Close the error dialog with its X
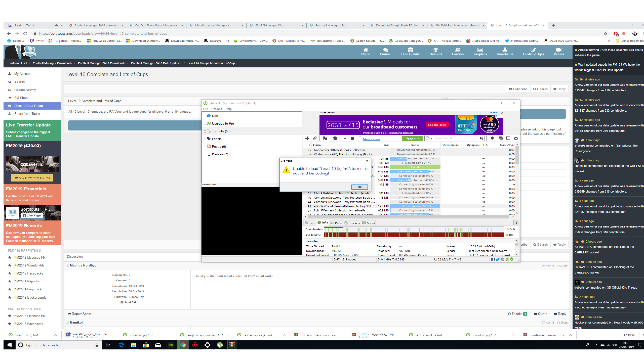Image resolution: width=644 pixels, height=362 pixels. pyautogui.click(x=367, y=161)
